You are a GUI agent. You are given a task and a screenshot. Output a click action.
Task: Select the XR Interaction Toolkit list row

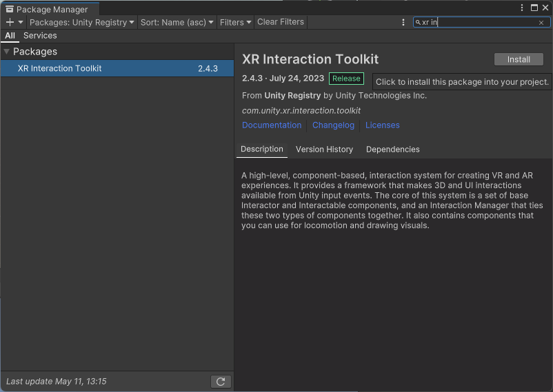[117, 68]
